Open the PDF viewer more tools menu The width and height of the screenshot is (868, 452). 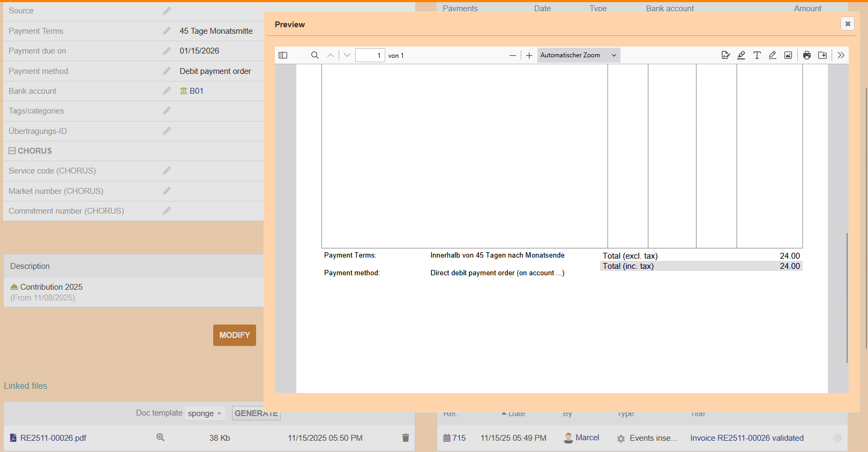(841, 55)
